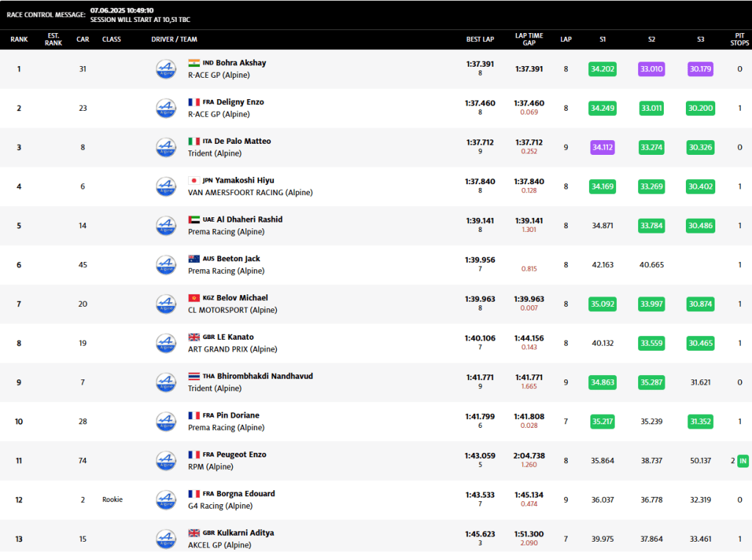Click the Alpine logo beside Kulkarni Aditya
The height and width of the screenshot is (560, 752).
point(166,539)
